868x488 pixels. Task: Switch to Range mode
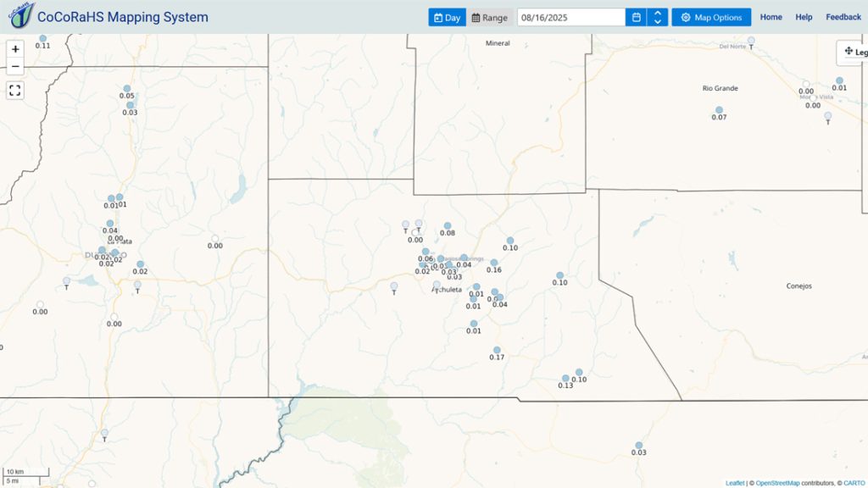(489, 17)
